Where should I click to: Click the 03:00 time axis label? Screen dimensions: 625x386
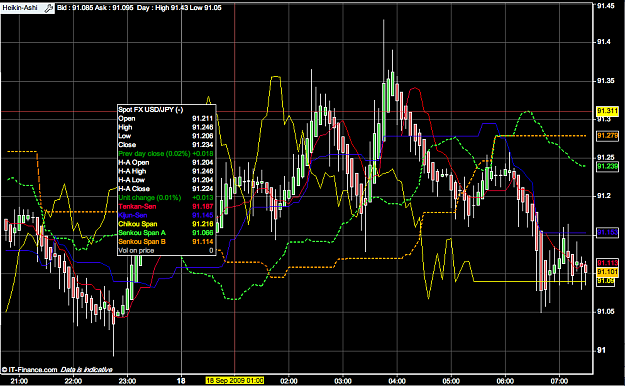pyautogui.click(x=343, y=381)
